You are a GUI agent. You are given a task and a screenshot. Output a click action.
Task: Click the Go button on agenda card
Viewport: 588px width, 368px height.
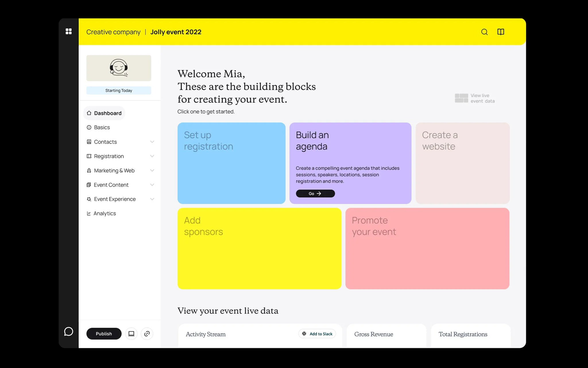pyautogui.click(x=315, y=193)
